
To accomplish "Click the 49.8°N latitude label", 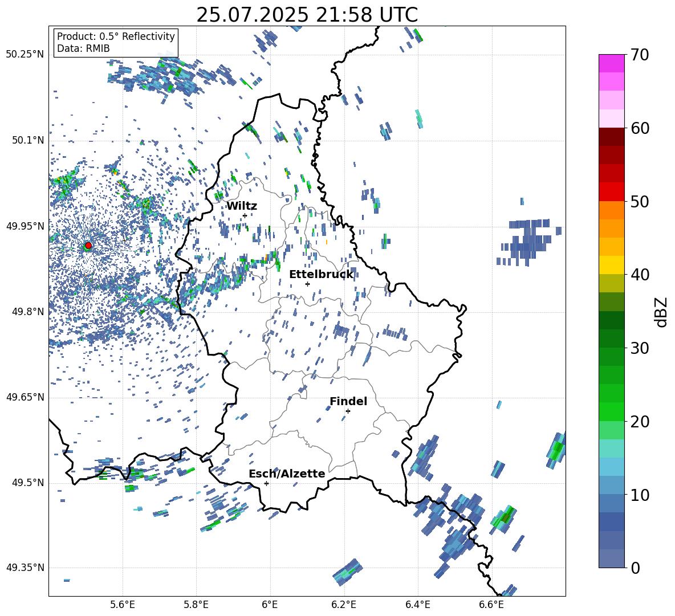I will [27, 312].
